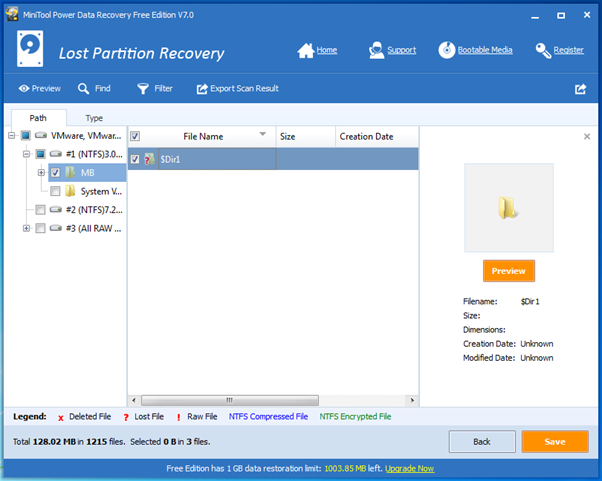Select the System V... tree item label
This screenshot has width=602, height=481.
101,191
